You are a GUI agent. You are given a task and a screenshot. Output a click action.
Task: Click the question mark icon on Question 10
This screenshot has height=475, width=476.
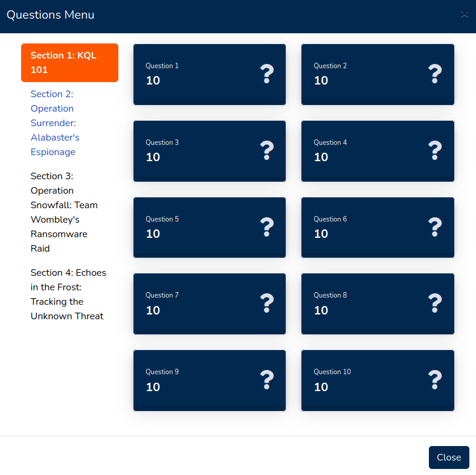[x=435, y=380]
